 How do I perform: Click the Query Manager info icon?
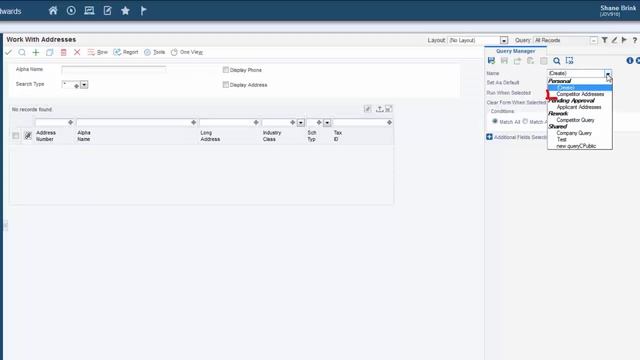click(x=630, y=61)
